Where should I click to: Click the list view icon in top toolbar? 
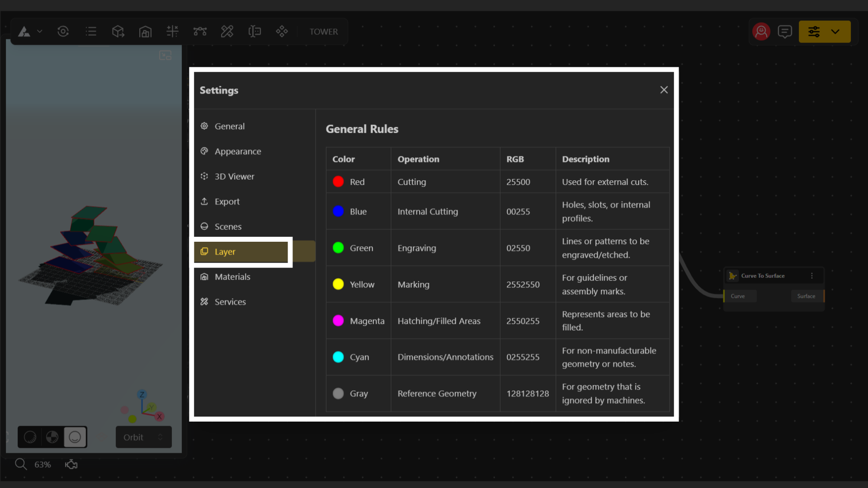pos(91,32)
